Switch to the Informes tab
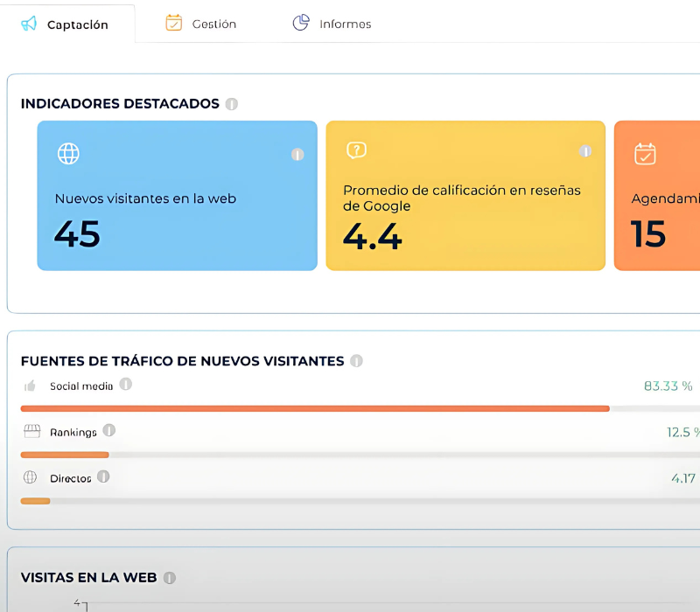 tap(332, 24)
